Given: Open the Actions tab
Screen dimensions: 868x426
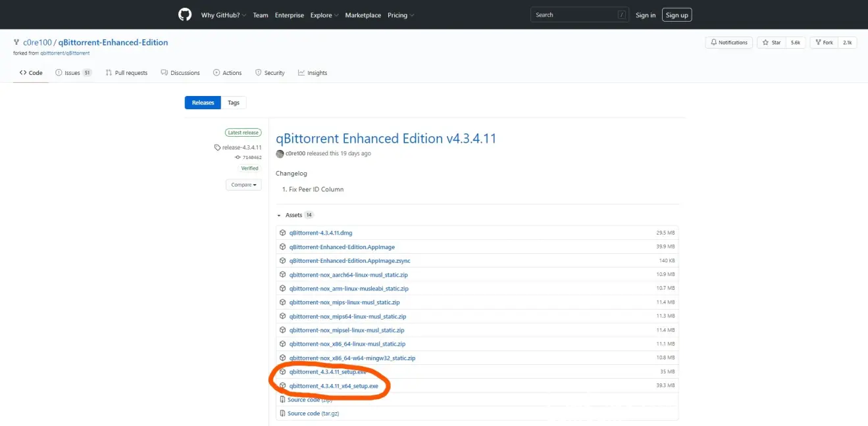Looking at the screenshot, I should (x=227, y=73).
